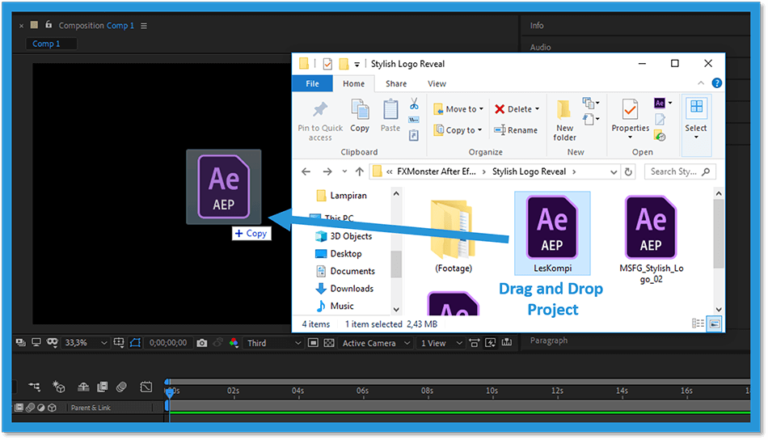Click the Show Channel RGB color icon
768x440 pixels.
(234, 343)
